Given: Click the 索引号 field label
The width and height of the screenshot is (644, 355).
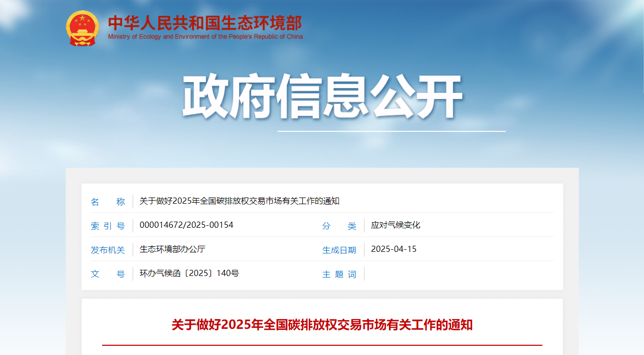Looking at the screenshot, I should pyautogui.click(x=108, y=226).
